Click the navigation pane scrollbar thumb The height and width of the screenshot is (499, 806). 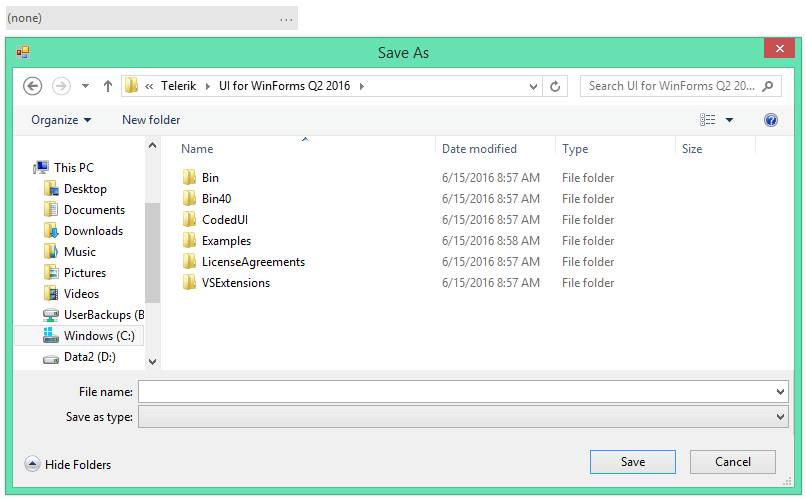[x=152, y=253]
